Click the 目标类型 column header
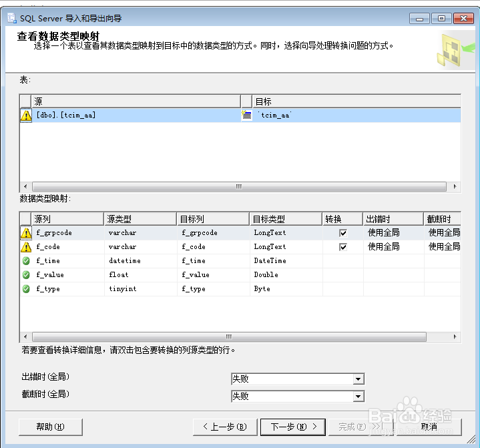Screen dimensions: 480x448 (286, 219)
